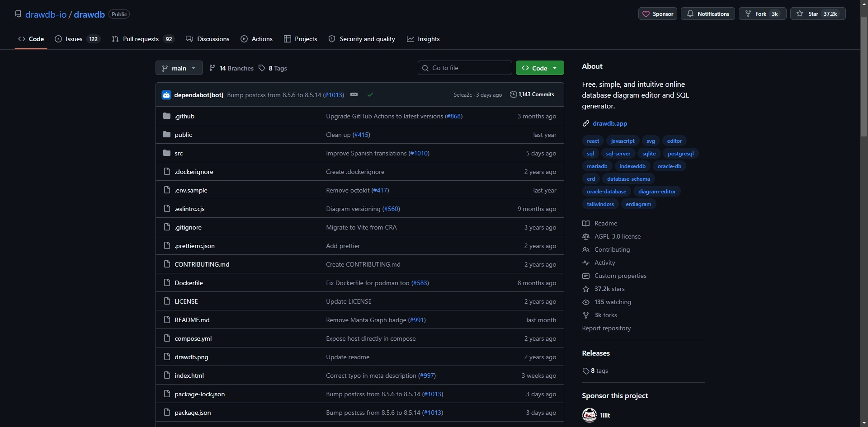This screenshot has width=868, height=427.
Task: Click the dependabot avatar icon
Action: (x=166, y=95)
